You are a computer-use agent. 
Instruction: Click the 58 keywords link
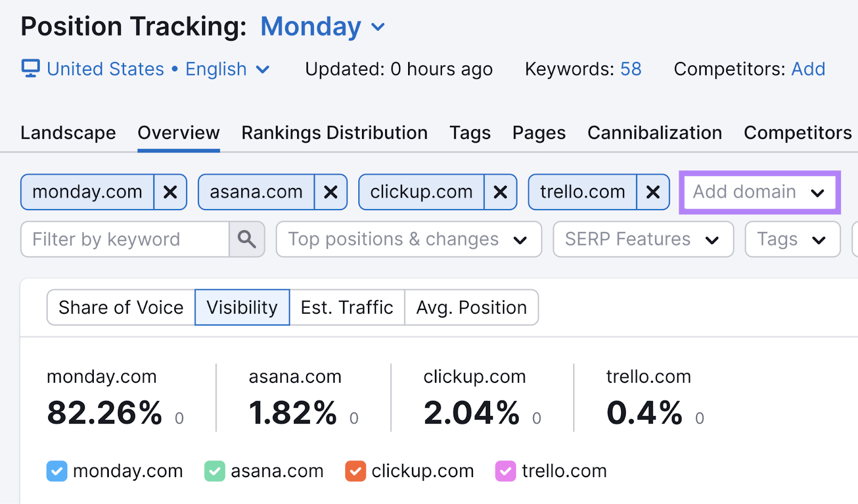[x=630, y=69]
